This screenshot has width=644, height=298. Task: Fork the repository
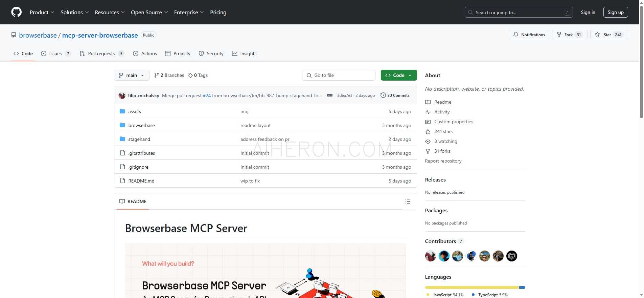[569, 35]
